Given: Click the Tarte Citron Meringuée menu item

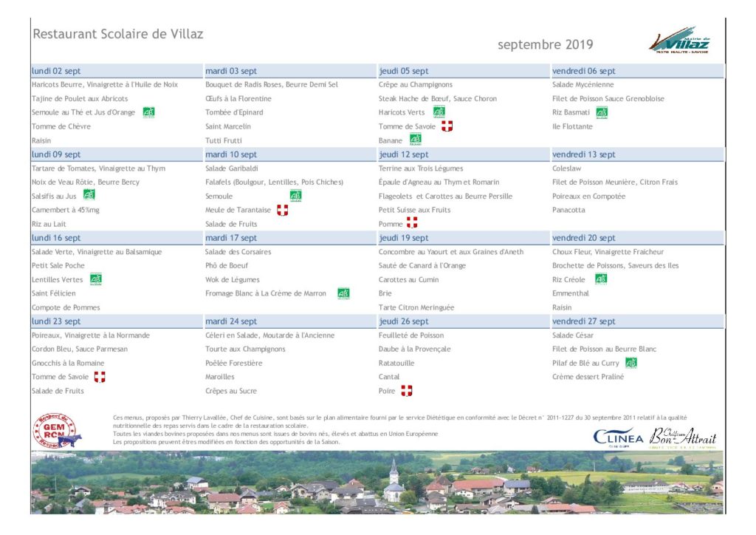Looking at the screenshot, I should 416,307.
